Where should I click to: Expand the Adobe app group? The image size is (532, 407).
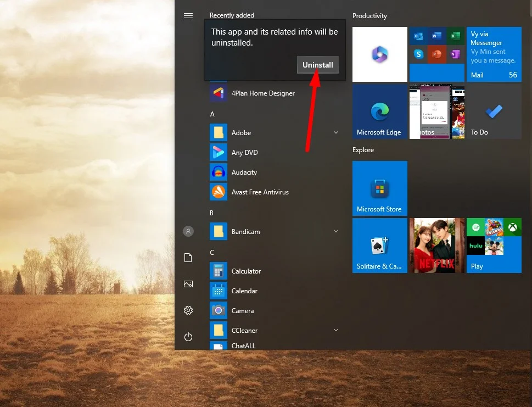point(335,132)
